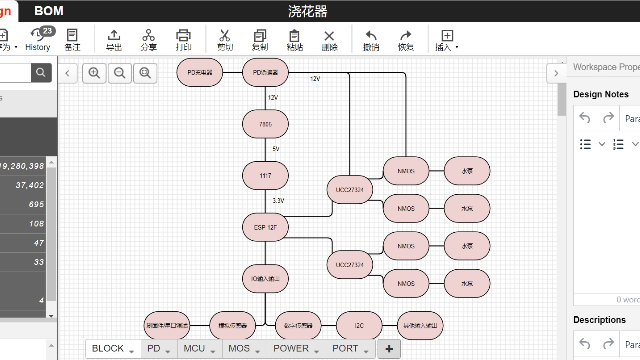Click the print (打印) icon
This screenshot has height=360, width=640.
[183, 36]
